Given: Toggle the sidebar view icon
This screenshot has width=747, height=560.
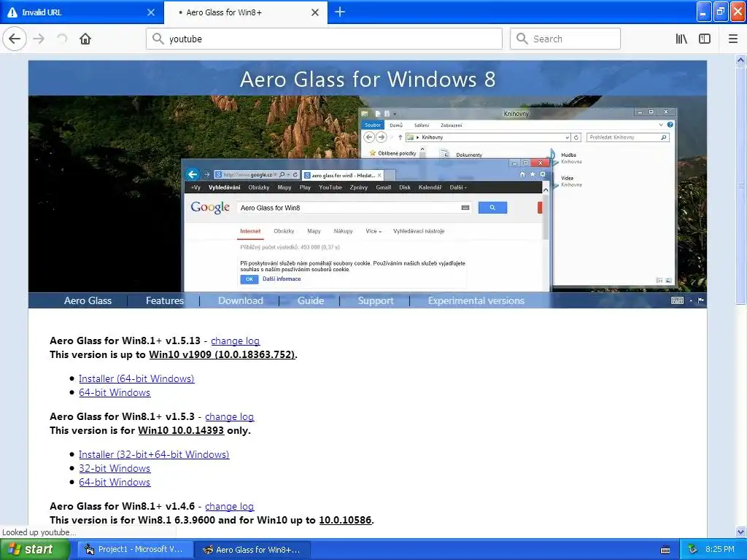Looking at the screenshot, I should point(705,39).
